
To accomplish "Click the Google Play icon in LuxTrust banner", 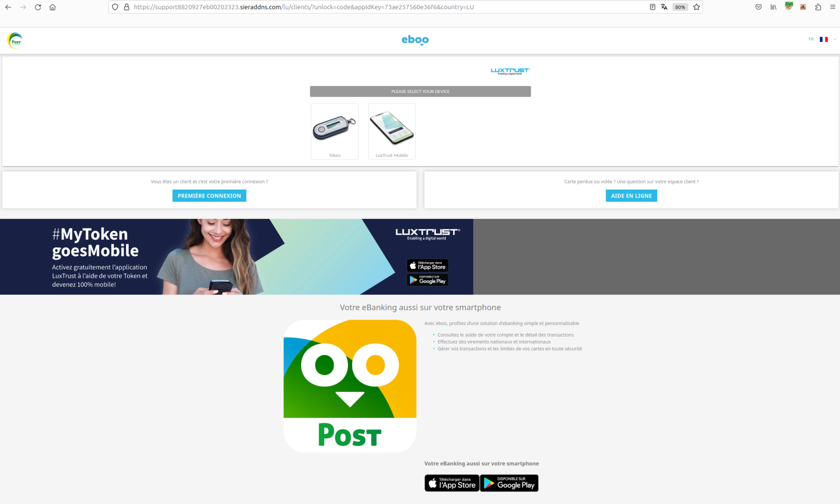I will pos(427,280).
